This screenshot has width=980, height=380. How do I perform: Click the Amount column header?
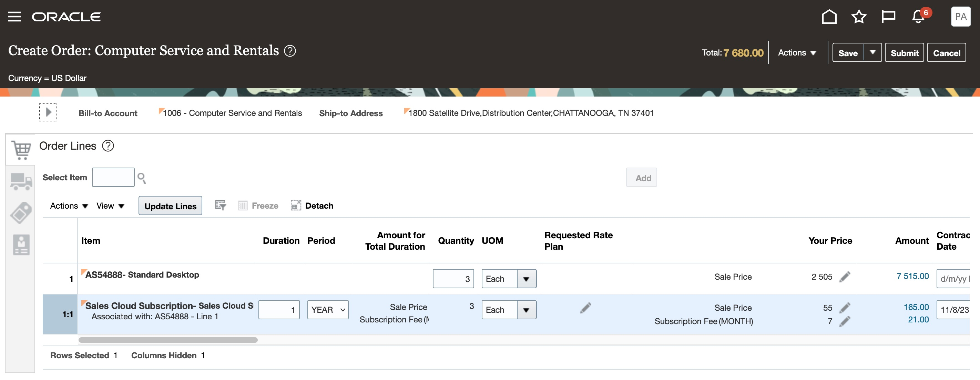click(911, 241)
